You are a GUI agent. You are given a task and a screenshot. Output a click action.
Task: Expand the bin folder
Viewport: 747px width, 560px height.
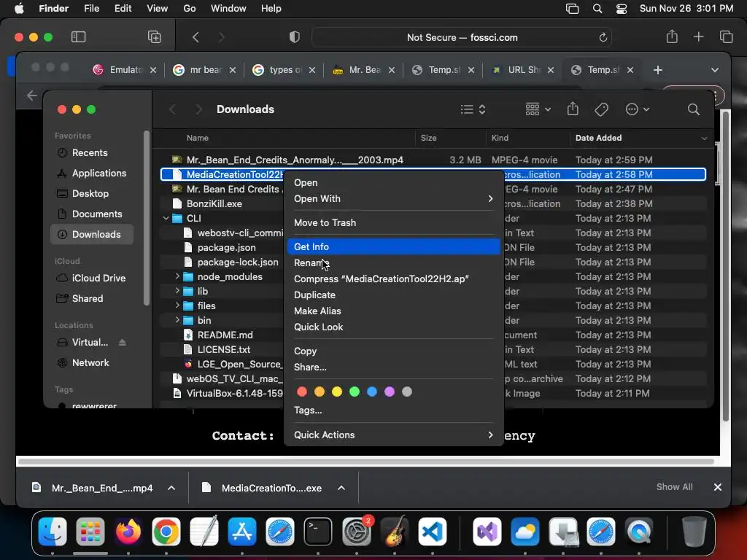click(177, 320)
